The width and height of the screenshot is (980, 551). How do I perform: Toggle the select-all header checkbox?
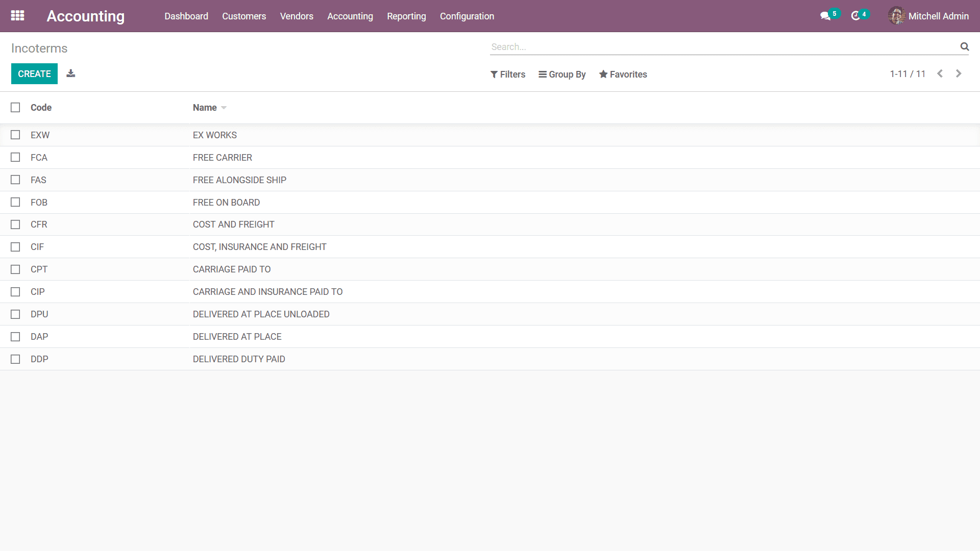click(x=15, y=108)
